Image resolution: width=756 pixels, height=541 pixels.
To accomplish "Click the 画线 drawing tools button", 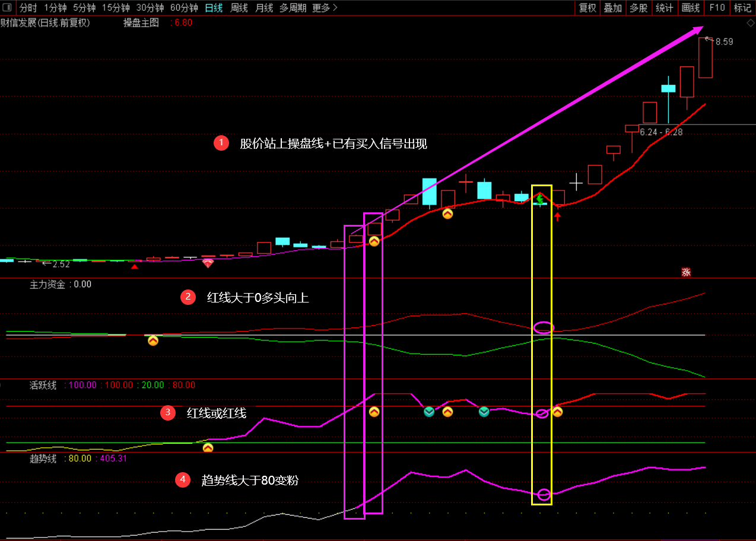I will tap(691, 8).
